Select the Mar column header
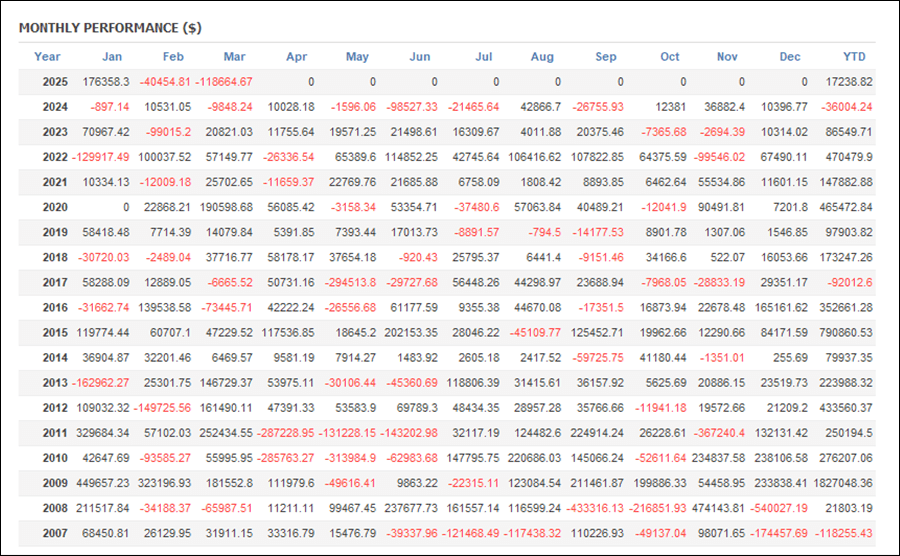 click(234, 57)
